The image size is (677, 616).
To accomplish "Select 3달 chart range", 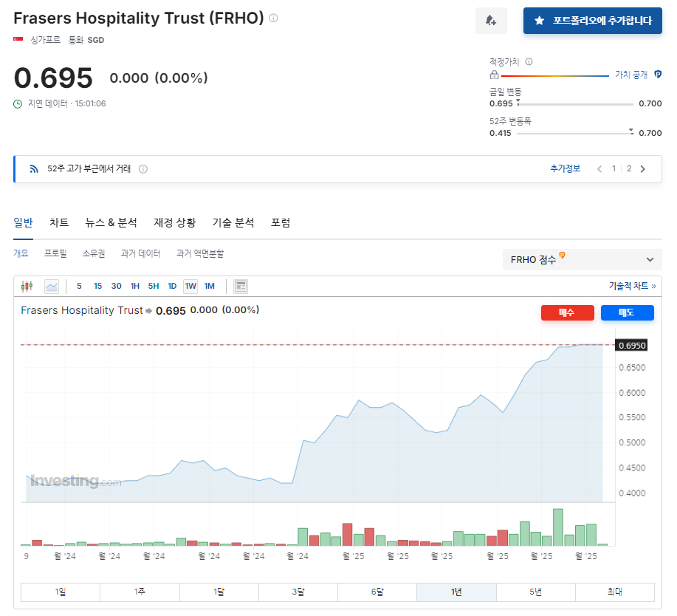I will (298, 592).
